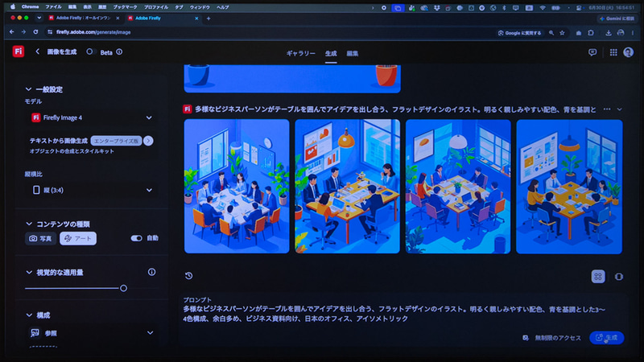Click the 視覚的な適用量 slider track
This screenshot has height=362, width=644.
[x=91, y=288]
